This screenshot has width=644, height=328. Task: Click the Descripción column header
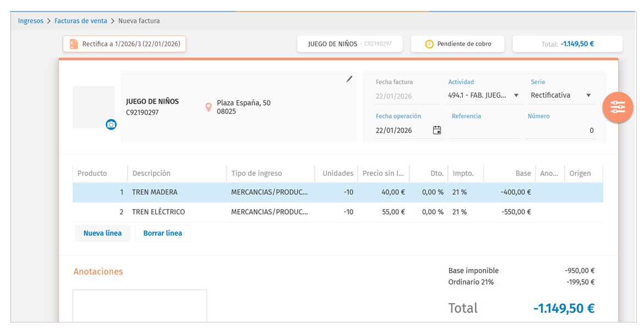point(177,174)
